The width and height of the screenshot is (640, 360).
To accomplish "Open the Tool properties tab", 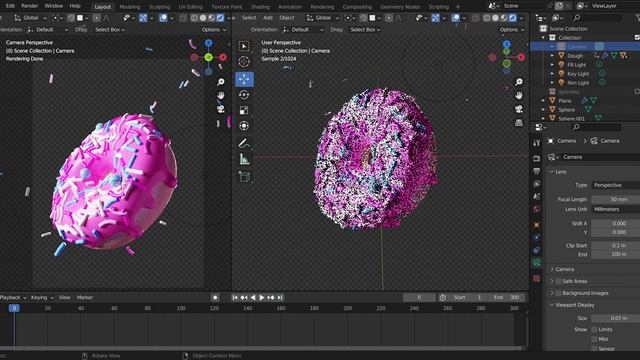I will [537, 143].
